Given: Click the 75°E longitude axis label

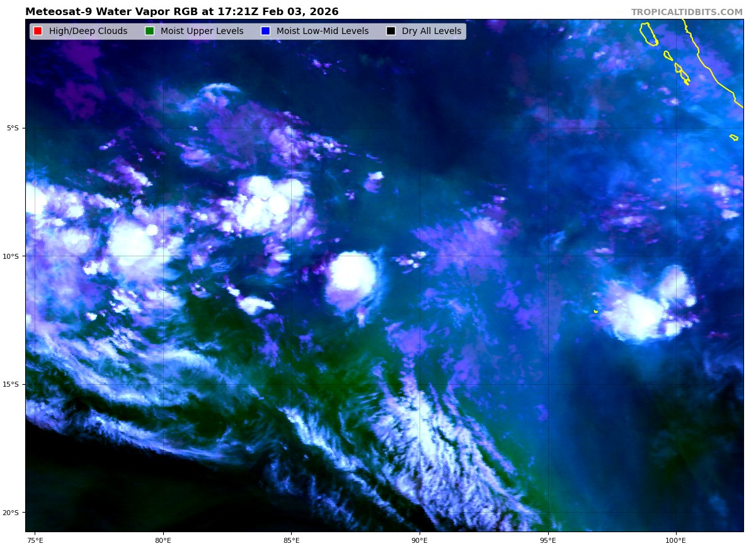Looking at the screenshot, I should (35, 540).
